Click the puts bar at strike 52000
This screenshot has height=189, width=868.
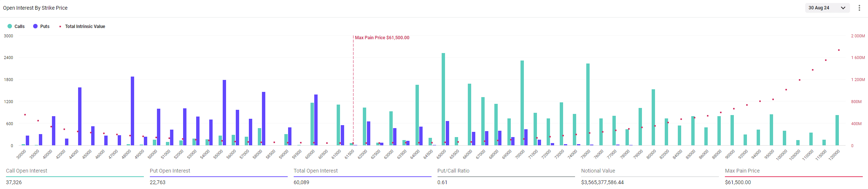click(185, 127)
